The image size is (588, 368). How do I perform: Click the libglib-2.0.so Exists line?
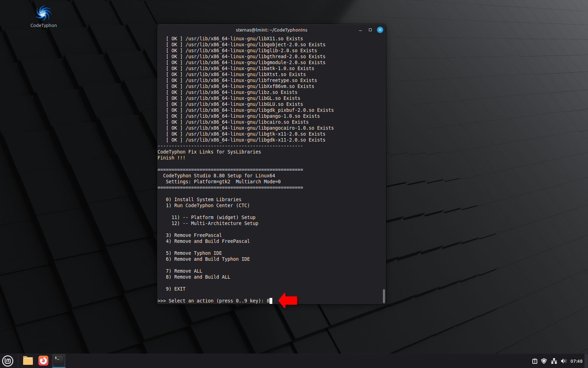(x=241, y=50)
